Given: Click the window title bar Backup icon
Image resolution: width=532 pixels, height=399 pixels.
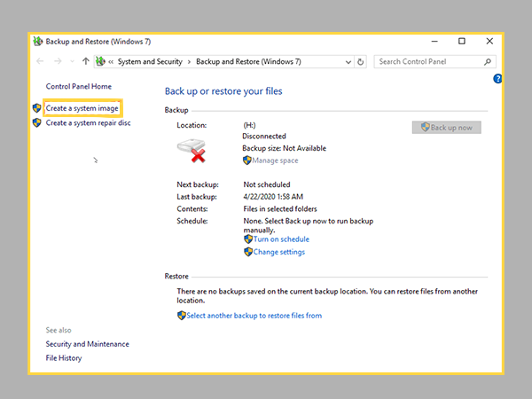Looking at the screenshot, I should point(37,42).
